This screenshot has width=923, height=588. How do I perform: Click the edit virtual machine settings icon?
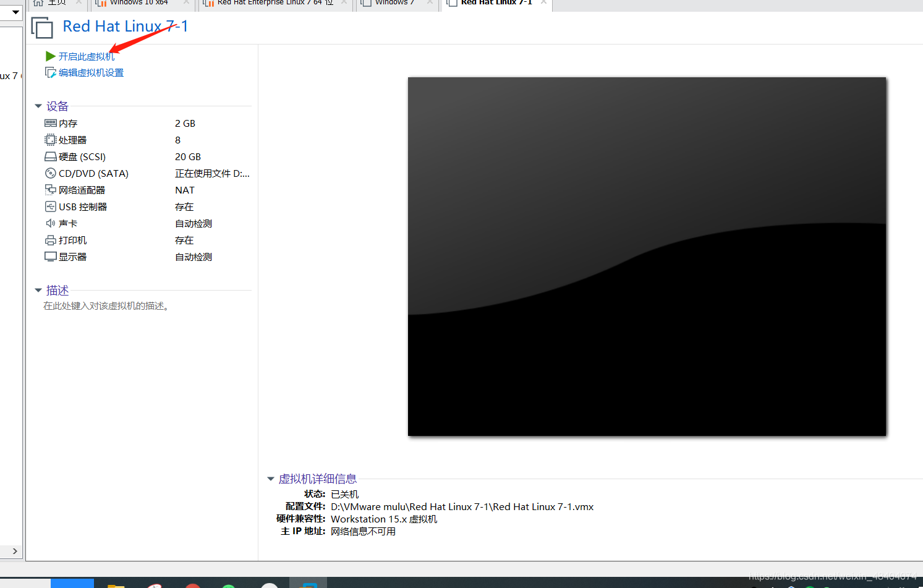tap(51, 73)
